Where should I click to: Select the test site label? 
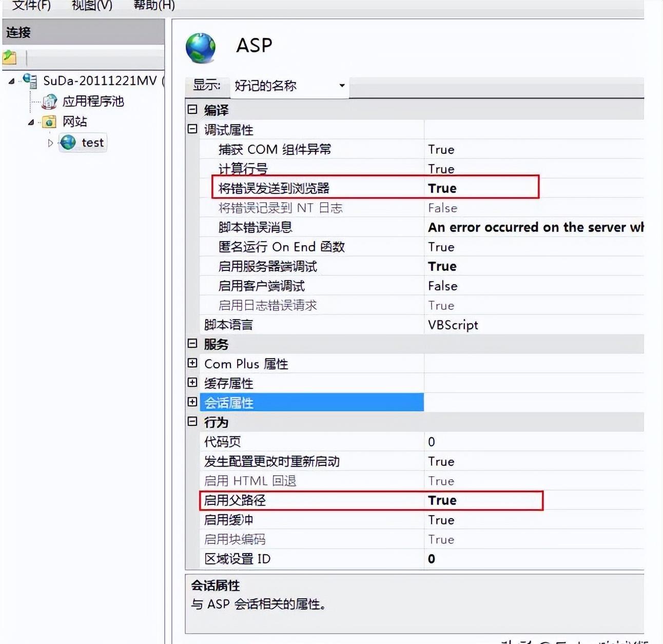(92, 143)
